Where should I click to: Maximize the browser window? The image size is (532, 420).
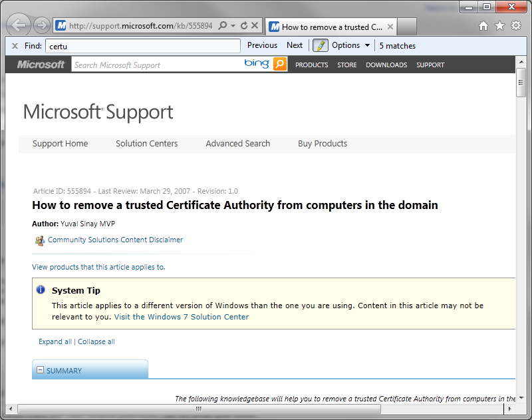tap(487, 7)
